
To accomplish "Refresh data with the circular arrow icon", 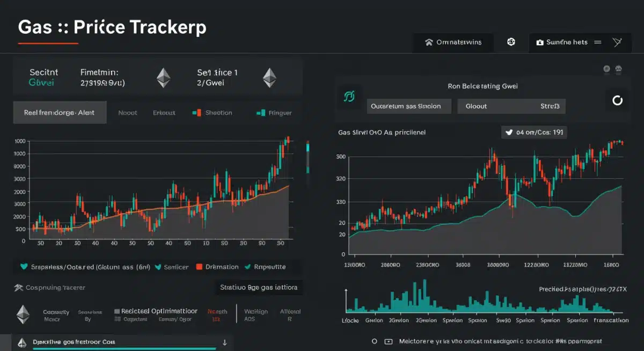I will (617, 99).
